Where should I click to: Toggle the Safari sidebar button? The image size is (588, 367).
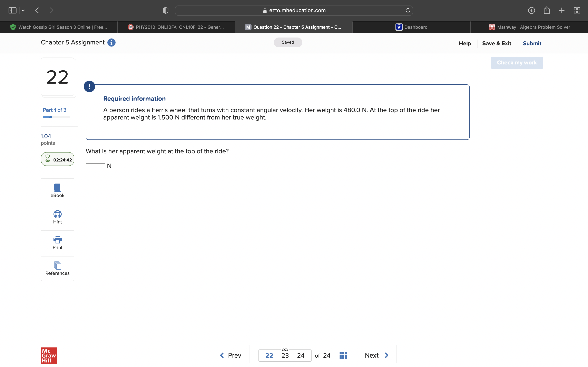point(12,10)
